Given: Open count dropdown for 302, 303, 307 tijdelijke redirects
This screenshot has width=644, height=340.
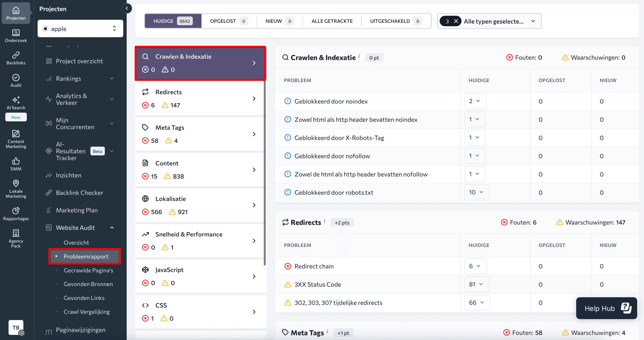Looking at the screenshot, I should pos(477,303).
